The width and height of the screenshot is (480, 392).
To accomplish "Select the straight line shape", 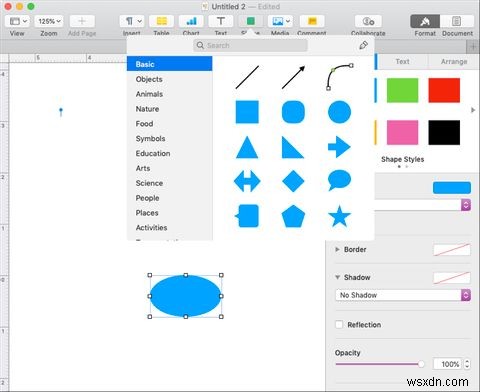I will point(247,77).
